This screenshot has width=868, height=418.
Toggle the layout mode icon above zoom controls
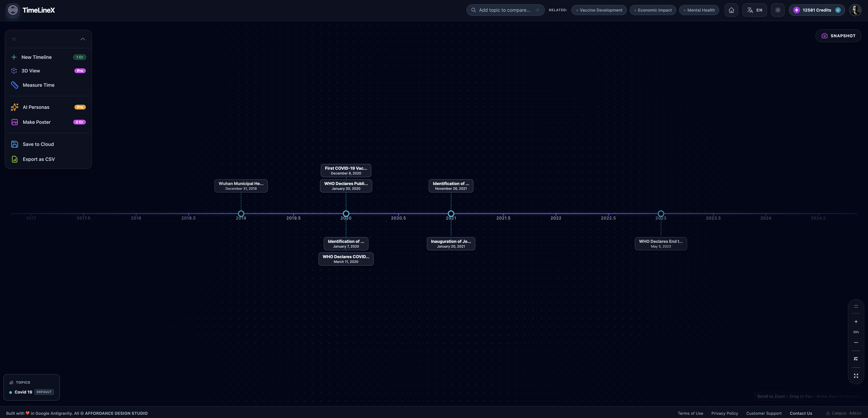point(856,306)
